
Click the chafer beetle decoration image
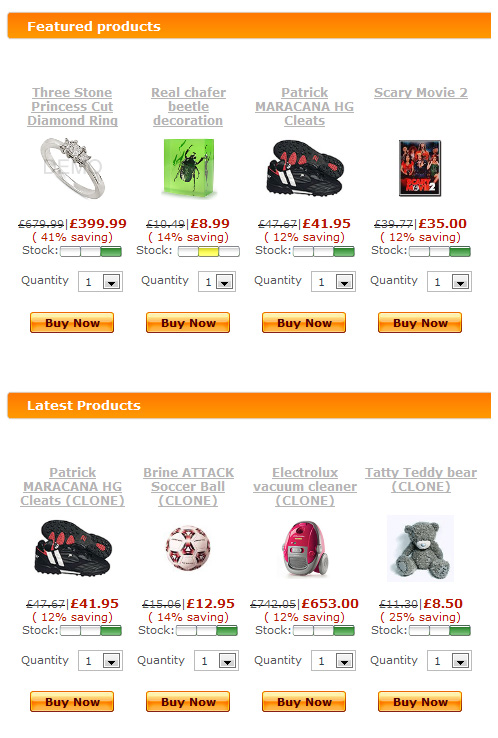point(188,168)
